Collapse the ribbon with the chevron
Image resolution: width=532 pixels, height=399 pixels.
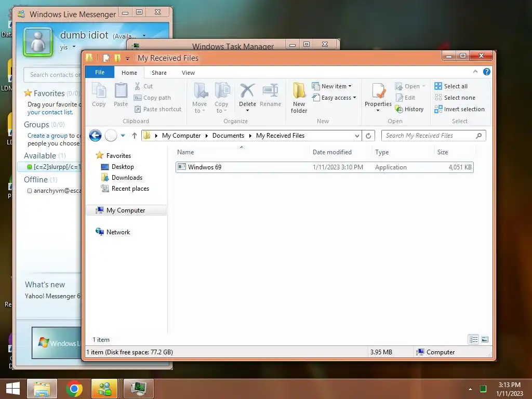[x=475, y=72]
